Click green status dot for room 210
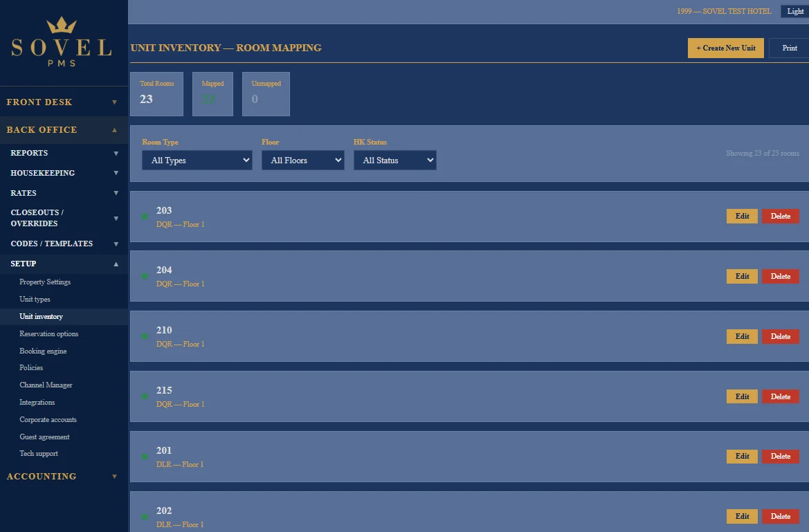The width and height of the screenshot is (809, 532). coord(145,336)
